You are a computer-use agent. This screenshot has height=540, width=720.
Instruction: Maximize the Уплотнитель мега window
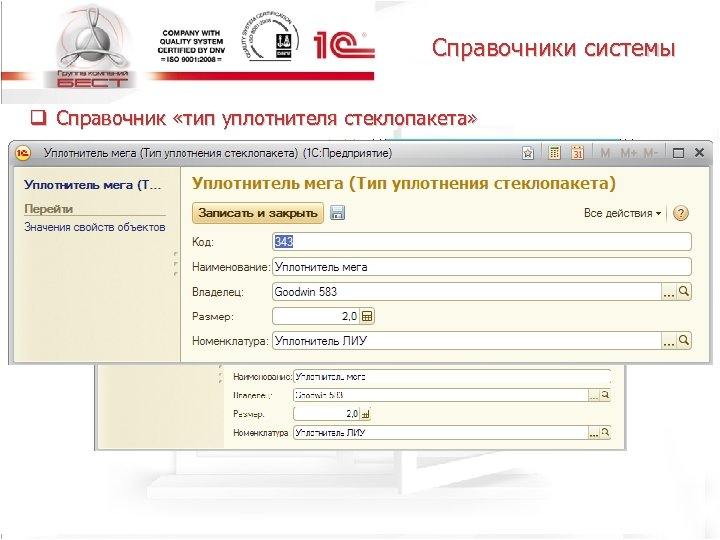[678, 153]
